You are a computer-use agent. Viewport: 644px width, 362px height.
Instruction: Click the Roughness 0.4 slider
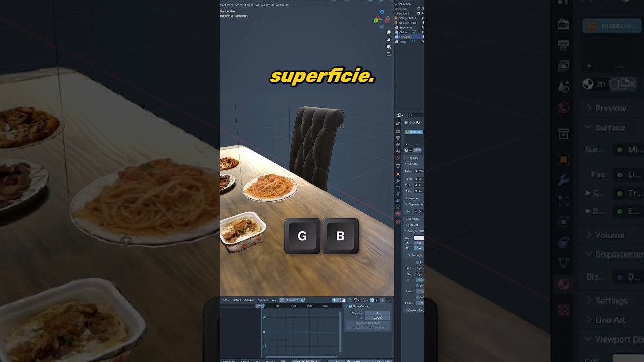(x=419, y=248)
